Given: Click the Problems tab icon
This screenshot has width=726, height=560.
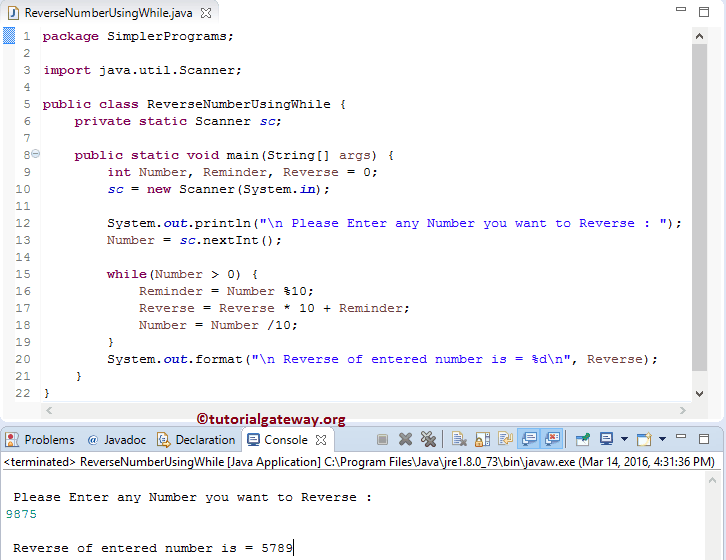Looking at the screenshot, I should (x=12, y=440).
